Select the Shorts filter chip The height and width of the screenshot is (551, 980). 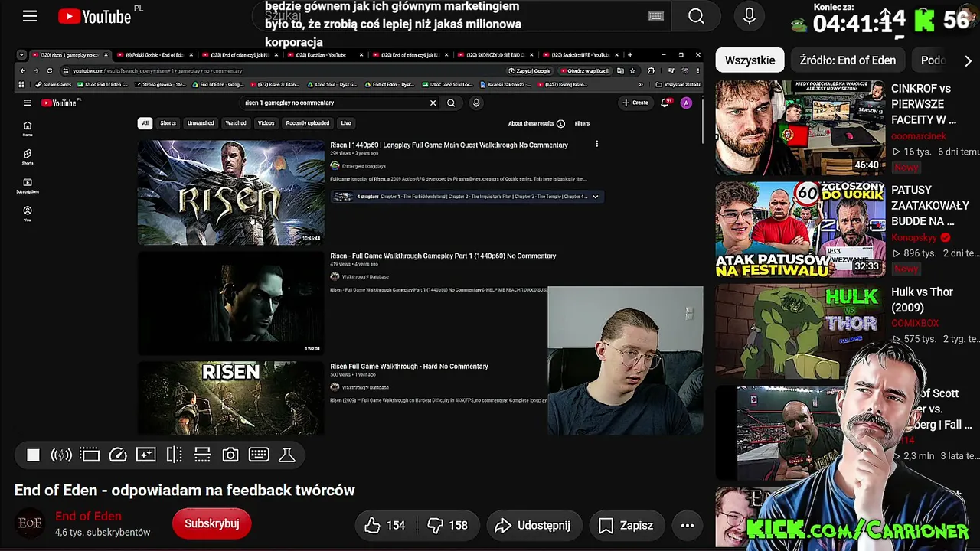168,123
